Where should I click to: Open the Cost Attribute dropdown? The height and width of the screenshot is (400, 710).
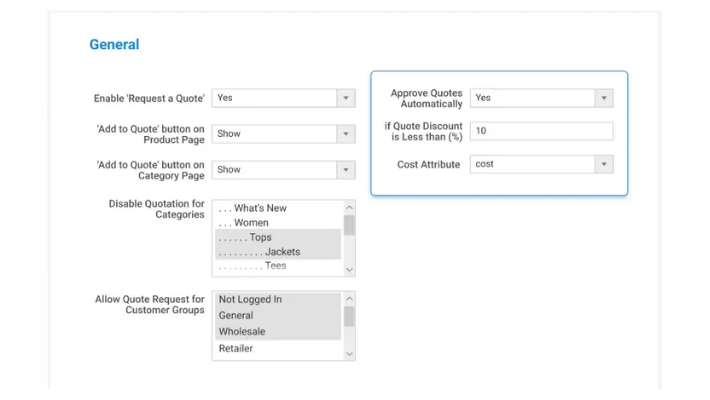click(541, 164)
